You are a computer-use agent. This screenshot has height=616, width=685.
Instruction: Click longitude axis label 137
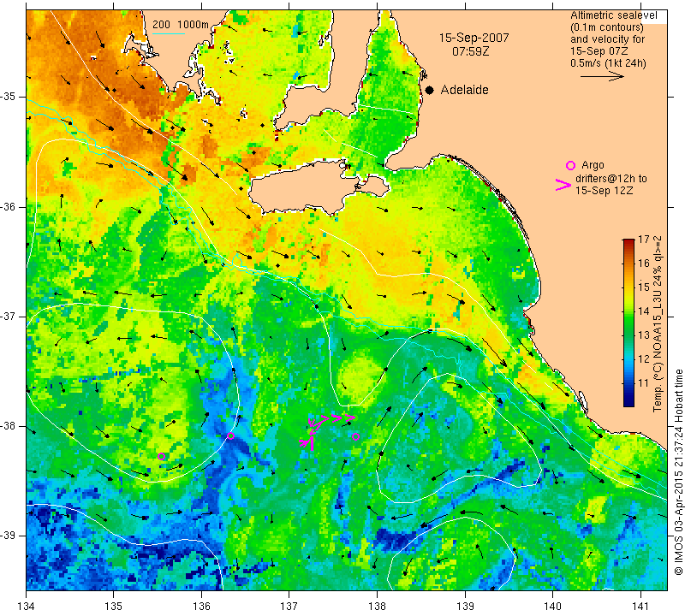(289, 607)
